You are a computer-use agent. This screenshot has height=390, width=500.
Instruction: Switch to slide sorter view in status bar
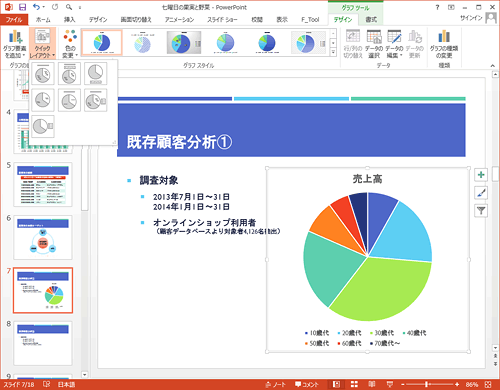[354, 384]
